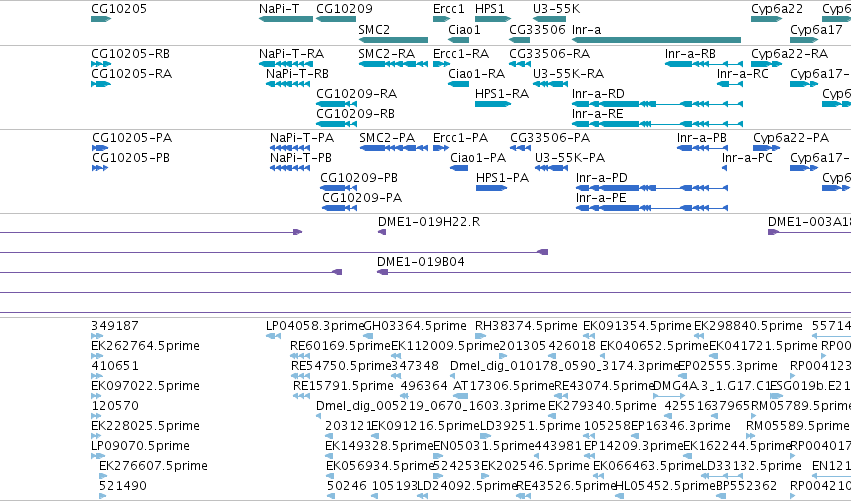This screenshot has height=501, width=851.
Task: Select EST EK262764.5prime
Action: 145,346
